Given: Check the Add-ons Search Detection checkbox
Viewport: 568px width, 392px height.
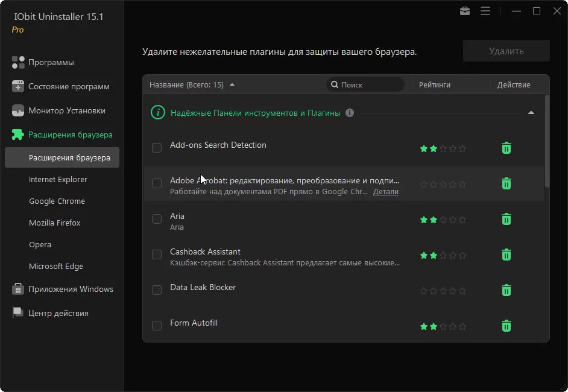Looking at the screenshot, I should (157, 148).
